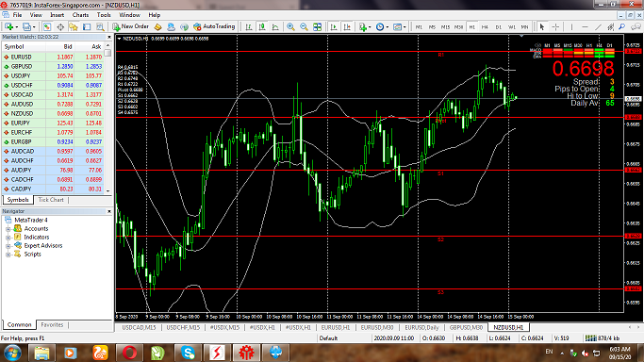The width and height of the screenshot is (644, 362).
Task: Switch to Favorites tab in Navigator
Action: tap(52, 324)
